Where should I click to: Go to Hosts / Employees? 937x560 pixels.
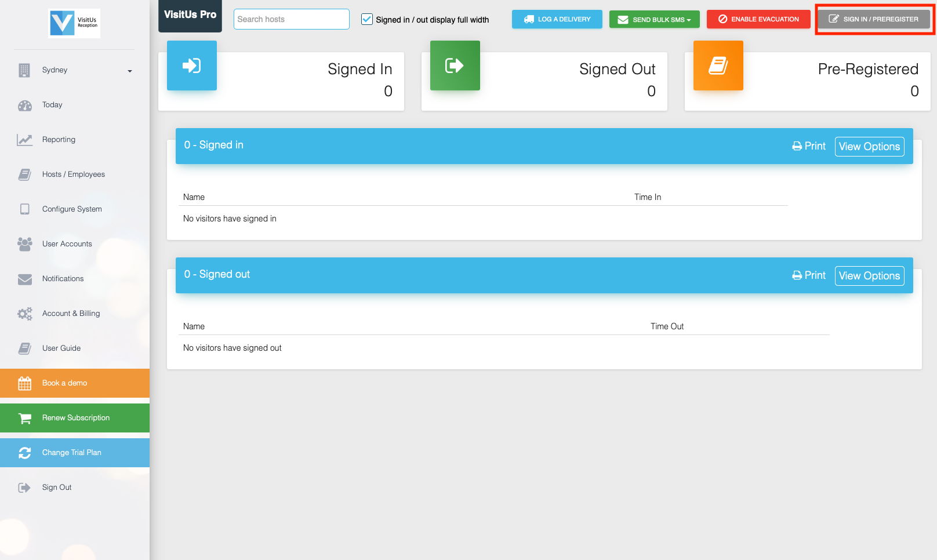(x=74, y=174)
